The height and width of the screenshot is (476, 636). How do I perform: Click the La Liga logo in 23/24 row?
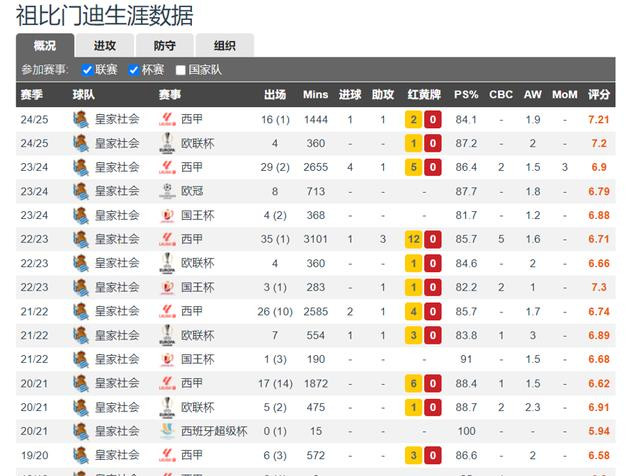167,167
